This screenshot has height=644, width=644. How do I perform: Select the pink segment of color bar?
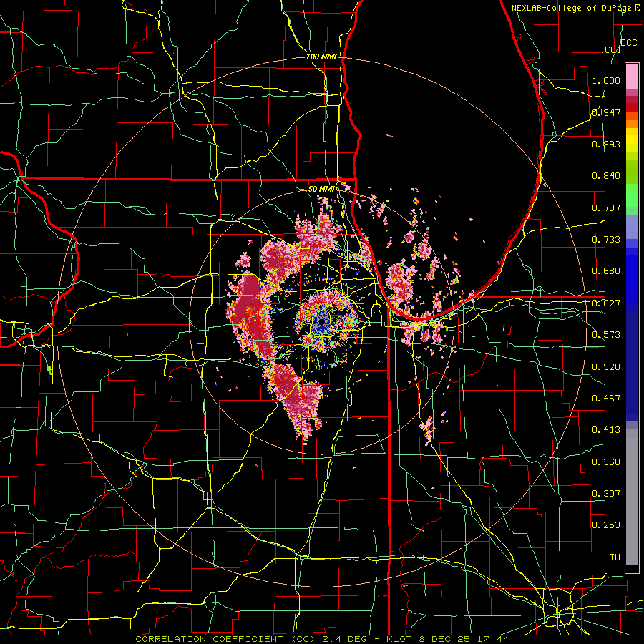click(632, 76)
